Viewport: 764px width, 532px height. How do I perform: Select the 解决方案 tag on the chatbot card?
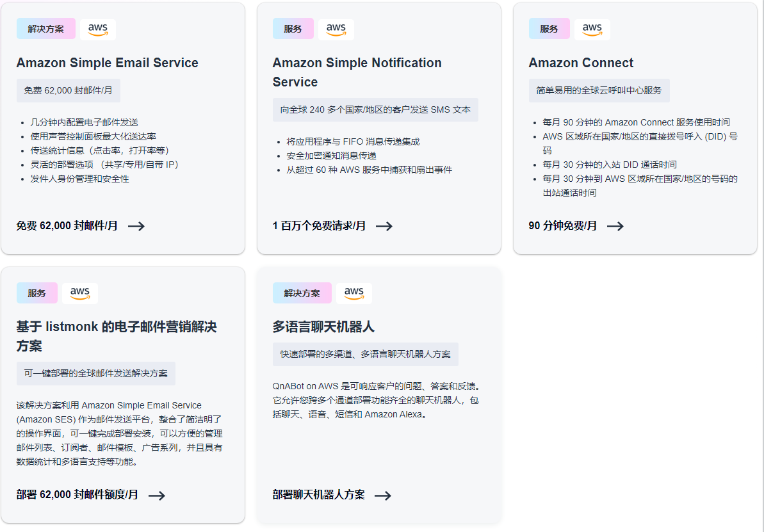(302, 293)
